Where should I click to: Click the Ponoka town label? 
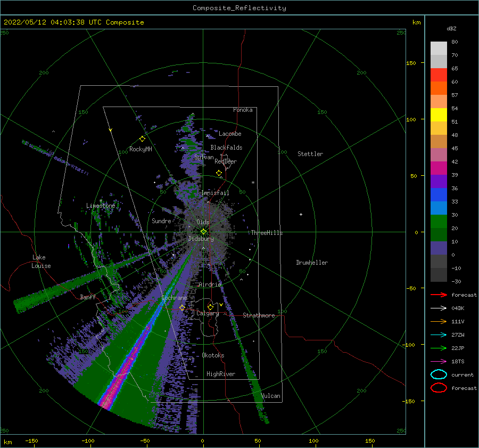point(243,110)
